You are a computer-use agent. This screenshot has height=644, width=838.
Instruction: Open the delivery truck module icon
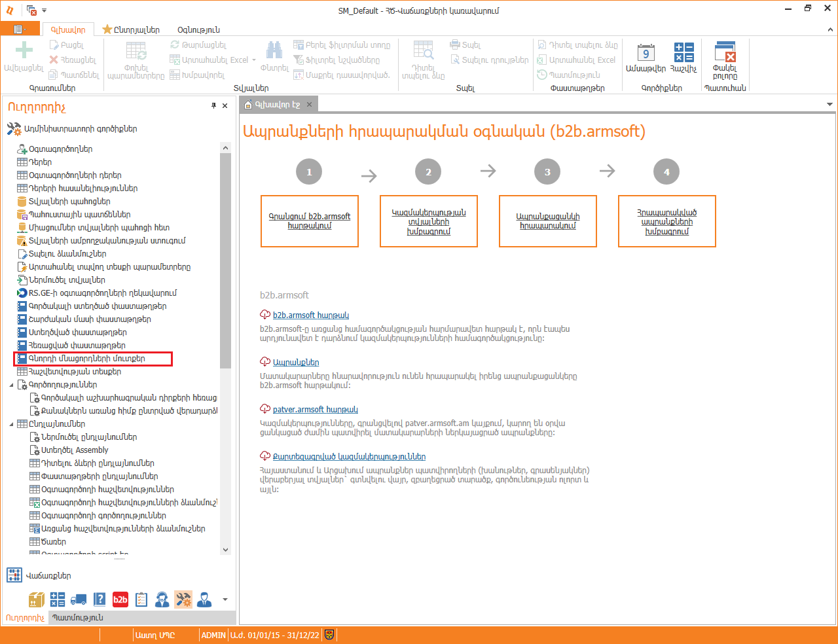pos(79,599)
